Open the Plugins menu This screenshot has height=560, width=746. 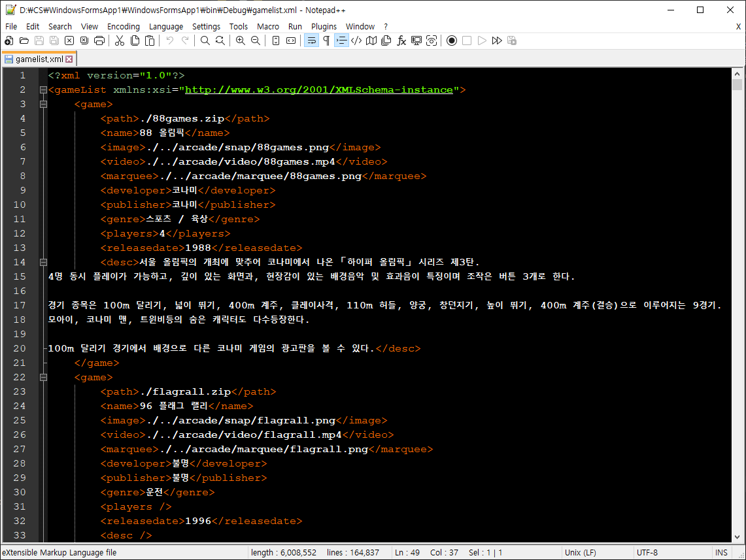coord(324,27)
